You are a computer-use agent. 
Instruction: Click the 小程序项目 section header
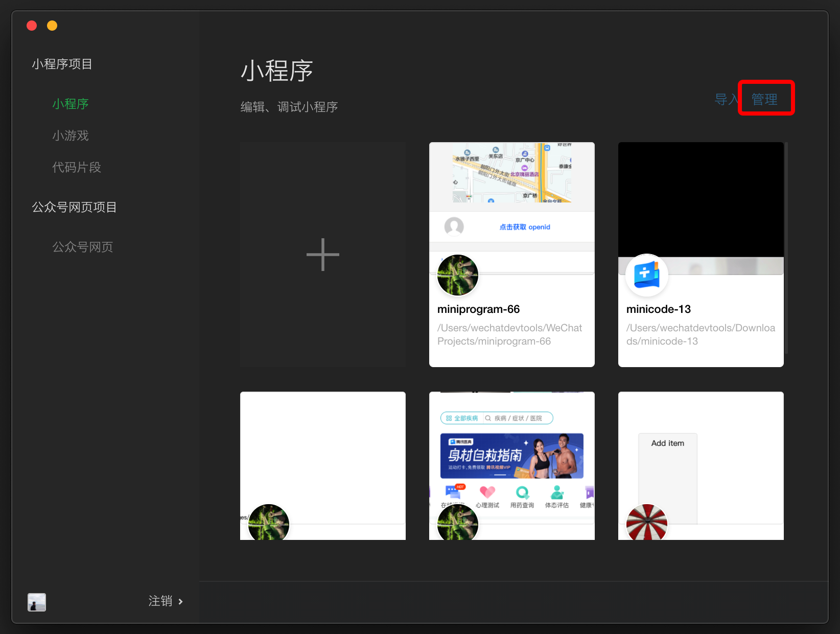pyautogui.click(x=62, y=64)
